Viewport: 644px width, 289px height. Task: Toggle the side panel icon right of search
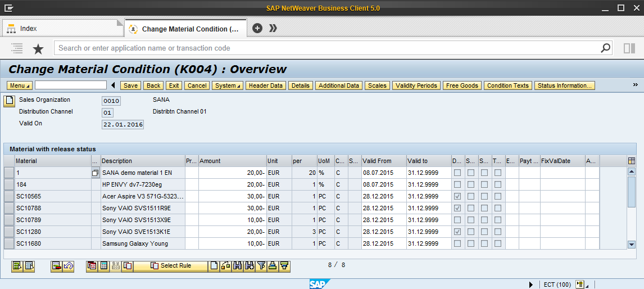pyautogui.click(x=629, y=48)
